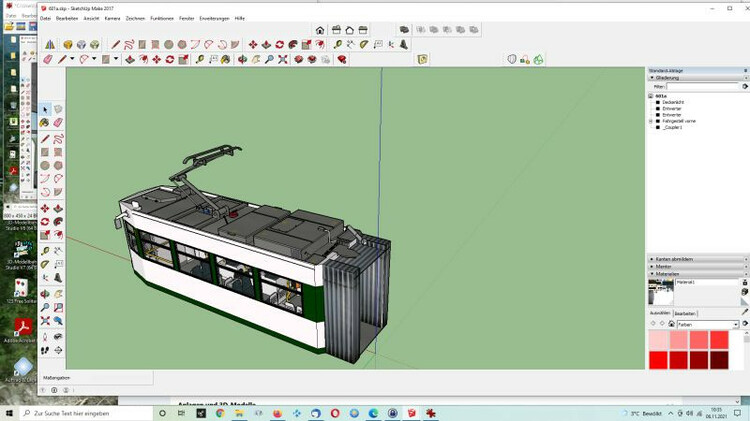Open the Erweiterungen menu
Screen dimensions: 750x421
[214, 18]
